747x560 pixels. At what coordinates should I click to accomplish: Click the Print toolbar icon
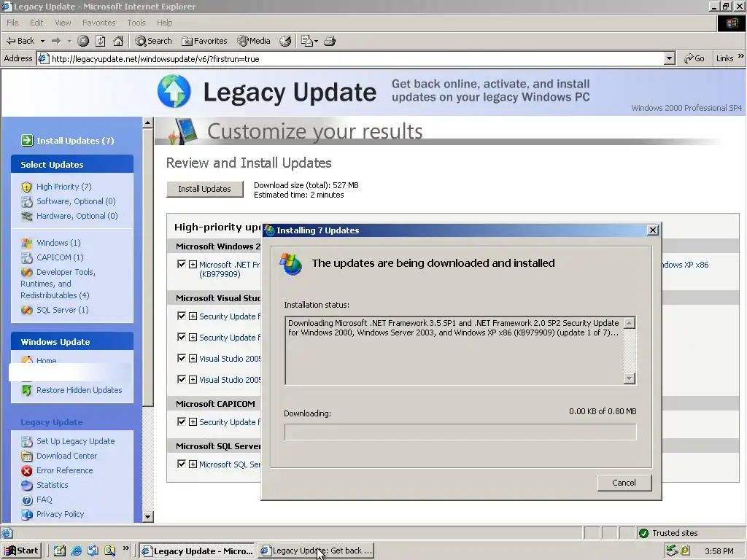[x=330, y=41]
